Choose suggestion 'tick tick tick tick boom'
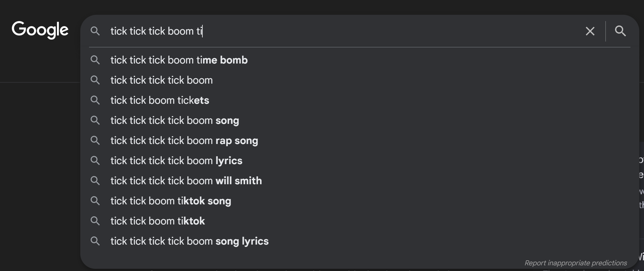 [x=161, y=80]
